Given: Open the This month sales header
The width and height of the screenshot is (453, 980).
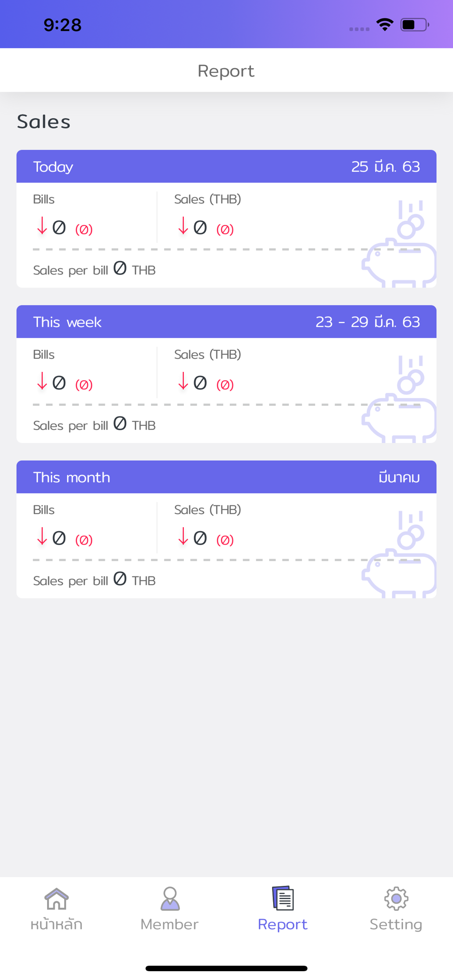Looking at the screenshot, I should [226, 477].
